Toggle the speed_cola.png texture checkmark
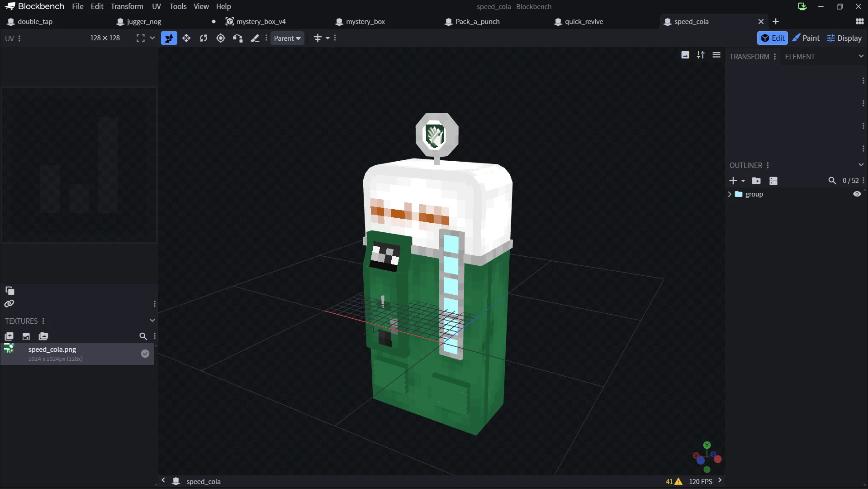 (x=145, y=354)
